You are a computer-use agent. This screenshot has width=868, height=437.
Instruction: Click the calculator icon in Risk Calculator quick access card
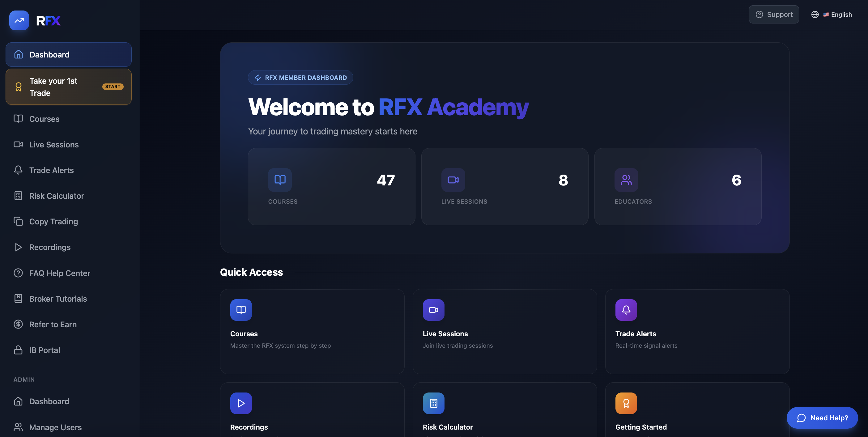coord(434,403)
